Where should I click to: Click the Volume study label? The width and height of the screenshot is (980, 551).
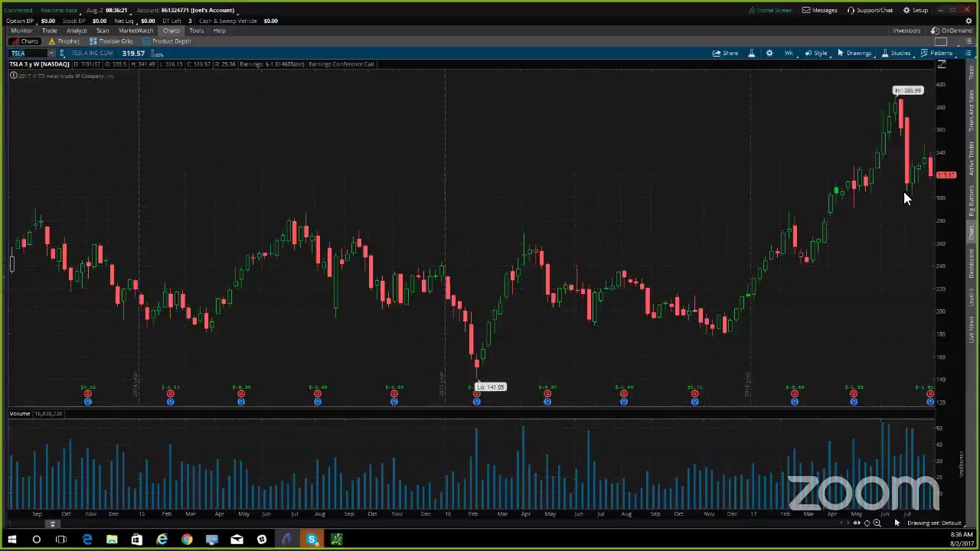20,414
